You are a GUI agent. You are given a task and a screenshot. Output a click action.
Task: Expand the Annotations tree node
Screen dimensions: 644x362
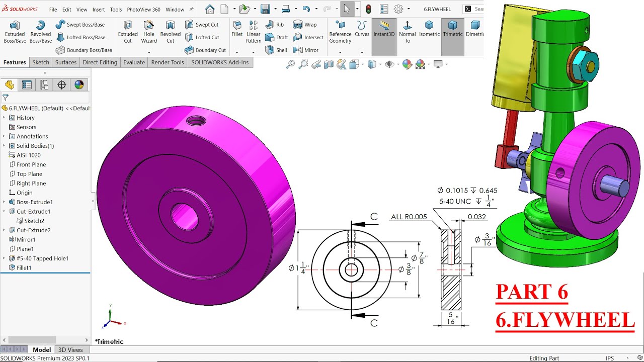[4, 136]
